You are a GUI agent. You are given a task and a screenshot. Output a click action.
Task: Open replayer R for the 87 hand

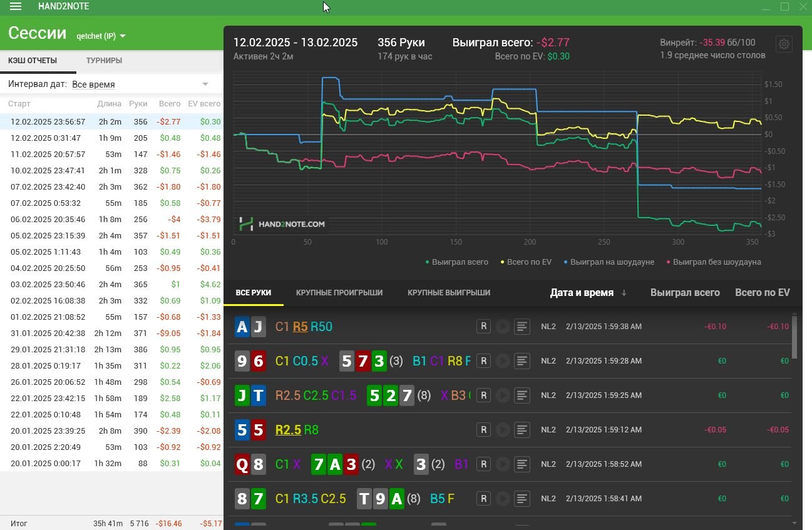[x=483, y=498]
